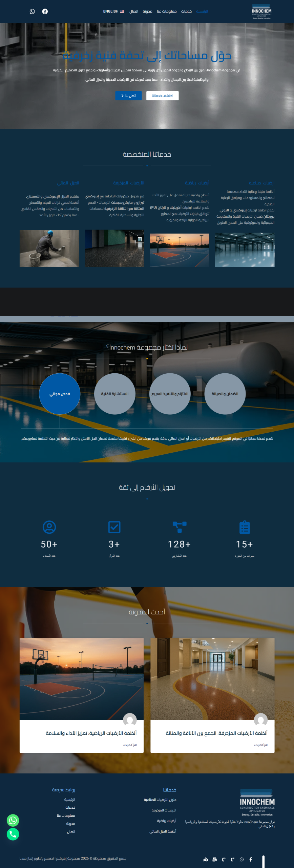This screenshot has height=868, width=294.
Task: Tap the floating green phone call button
Action: coord(13,834)
